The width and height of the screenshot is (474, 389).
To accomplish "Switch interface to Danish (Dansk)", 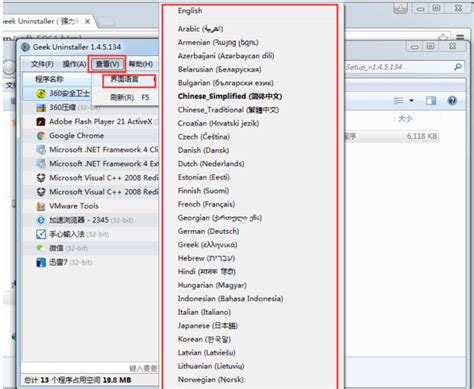I will click(203, 150).
